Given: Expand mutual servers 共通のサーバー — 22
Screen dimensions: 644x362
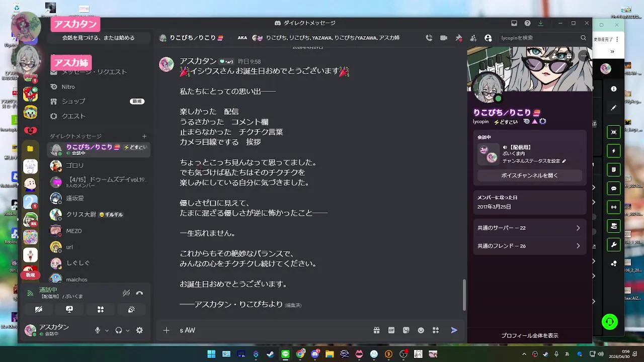Looking at the screenshot, I should (529, 228).
